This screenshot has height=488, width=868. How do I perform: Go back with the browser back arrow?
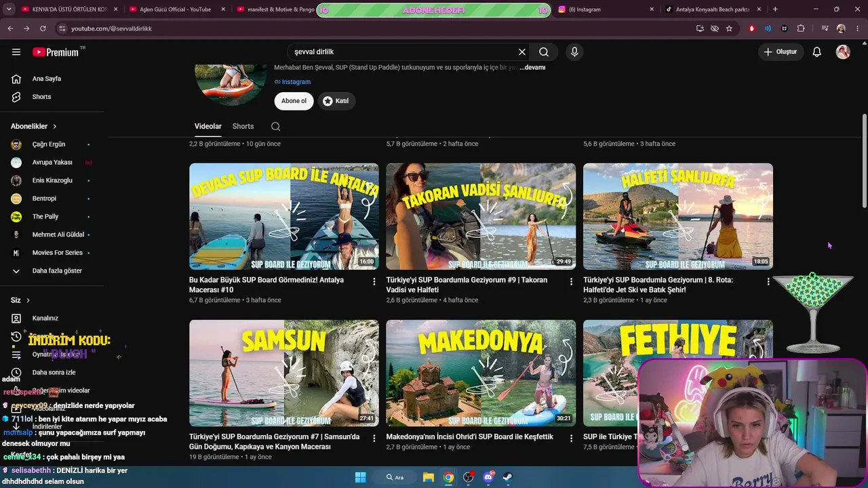(10, 28)
